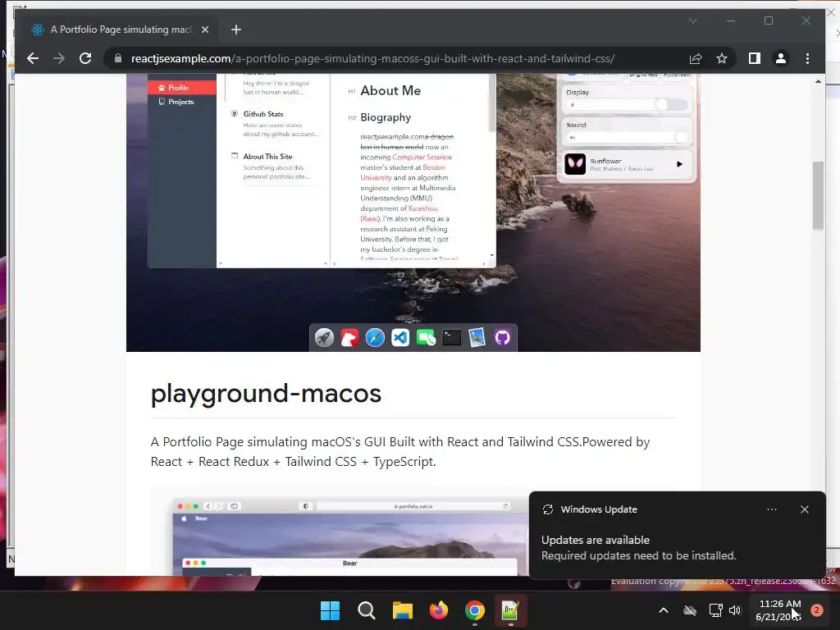840x630 pixels.
Task: Go back with the browser back arrow
Action: [x=33, y=58]
